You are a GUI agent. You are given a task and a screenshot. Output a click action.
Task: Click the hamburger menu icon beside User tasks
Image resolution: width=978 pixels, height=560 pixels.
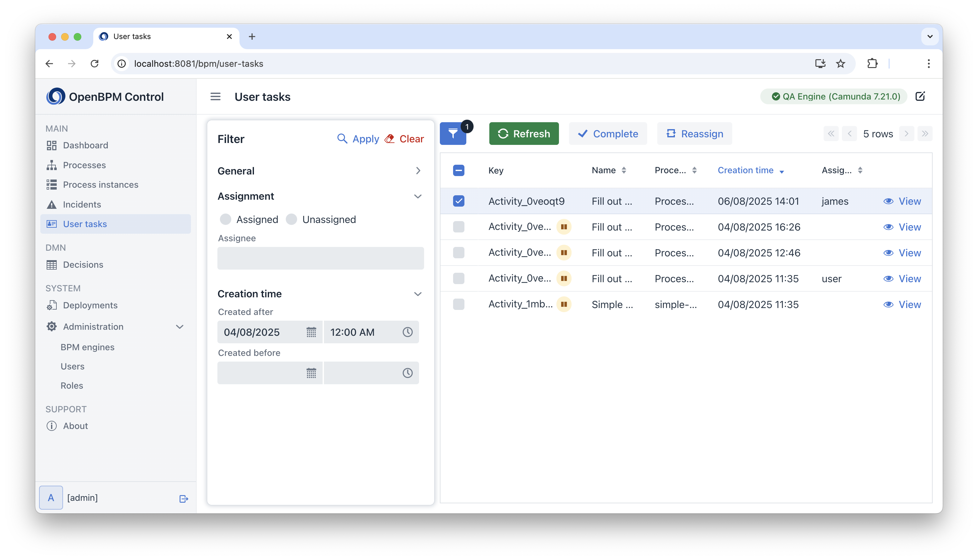216,97
